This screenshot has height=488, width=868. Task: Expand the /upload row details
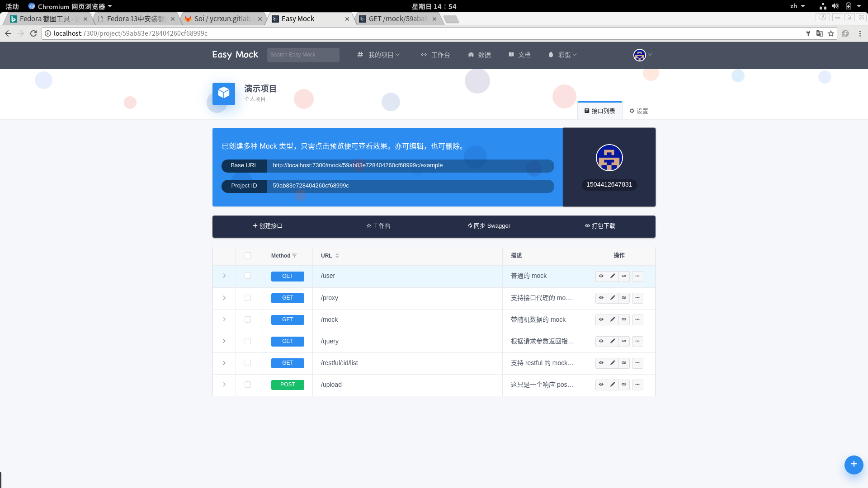point(224,385)
